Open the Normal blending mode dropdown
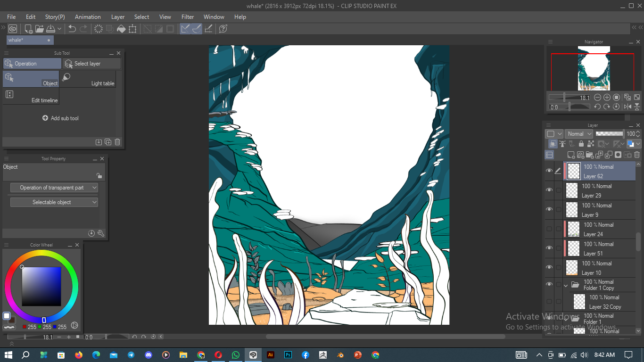 [578, 134]
